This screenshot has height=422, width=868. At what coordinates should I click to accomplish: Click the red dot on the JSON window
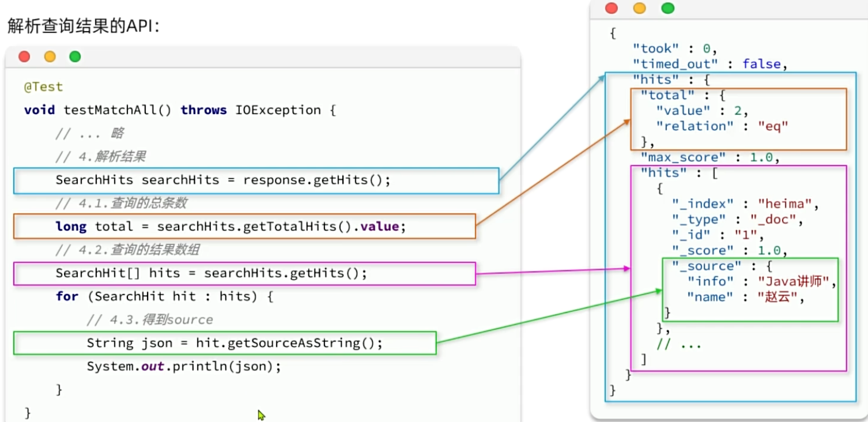point(611,8)
